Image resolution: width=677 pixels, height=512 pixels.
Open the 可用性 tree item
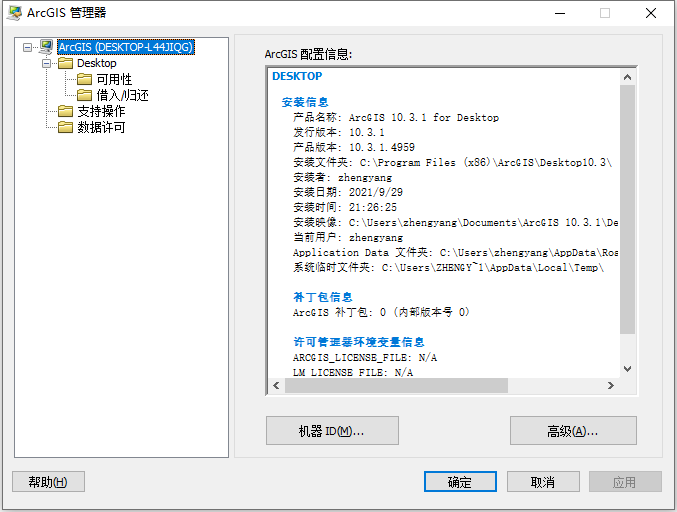point(114,79)
